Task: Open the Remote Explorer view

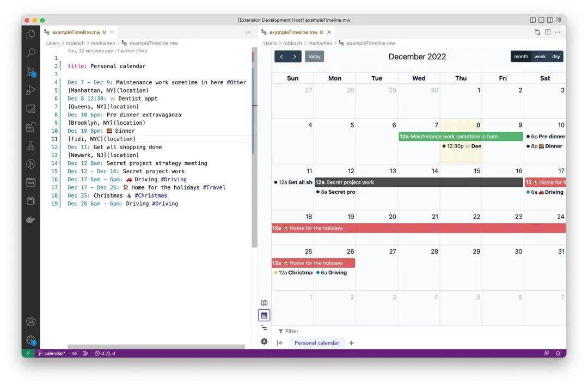Action: pos(30,109)
